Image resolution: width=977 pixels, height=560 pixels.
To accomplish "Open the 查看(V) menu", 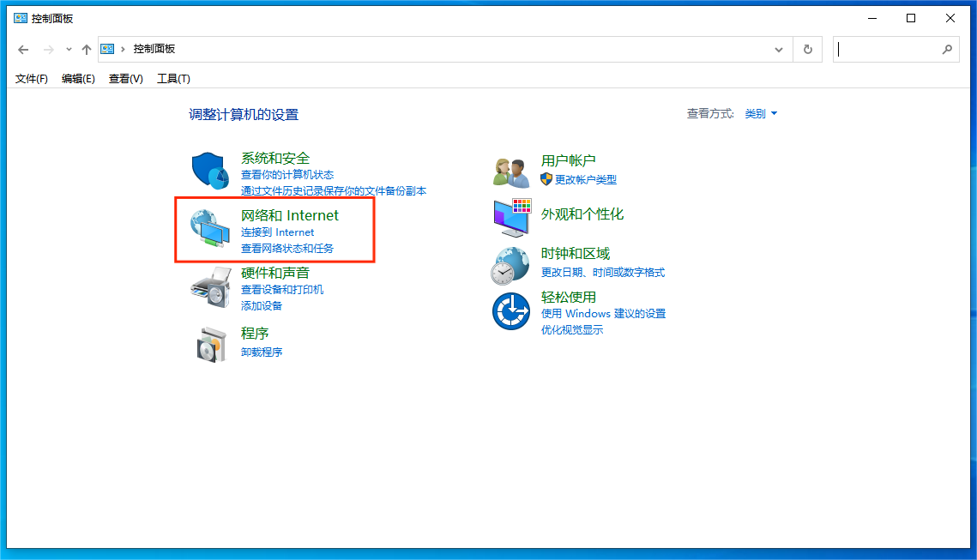I will pos(124,78).
